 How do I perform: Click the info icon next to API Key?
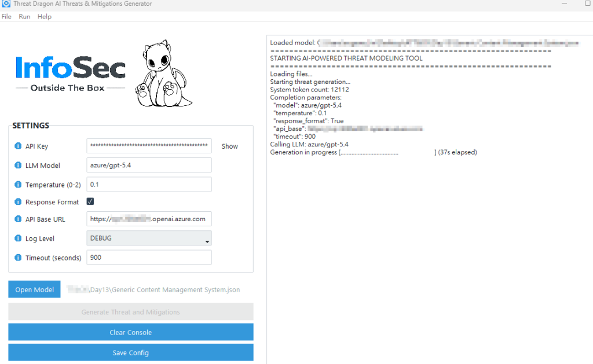tap(18, 146)
